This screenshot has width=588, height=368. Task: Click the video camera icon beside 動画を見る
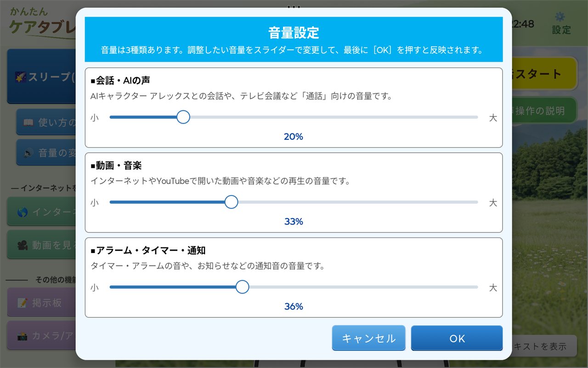pos(23,245)
